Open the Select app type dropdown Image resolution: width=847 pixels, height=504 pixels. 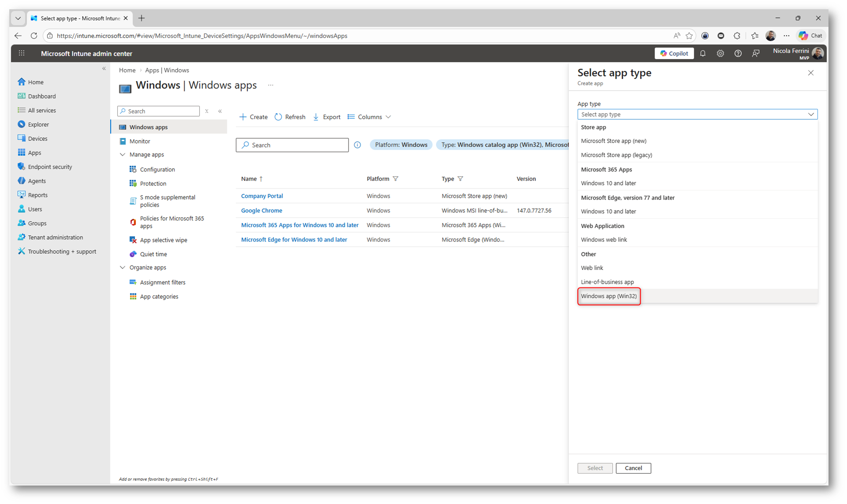(x=697, y=114)
